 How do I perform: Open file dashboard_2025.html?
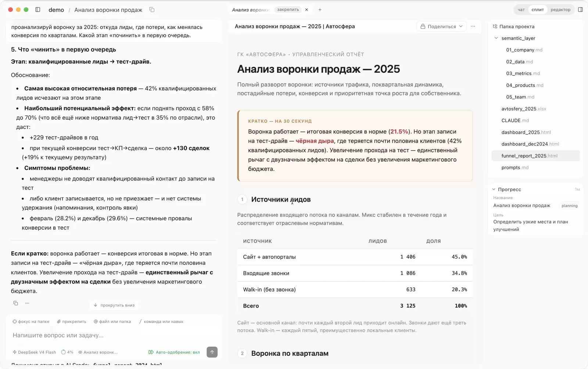pyautogui.click(x=526, y=132)
